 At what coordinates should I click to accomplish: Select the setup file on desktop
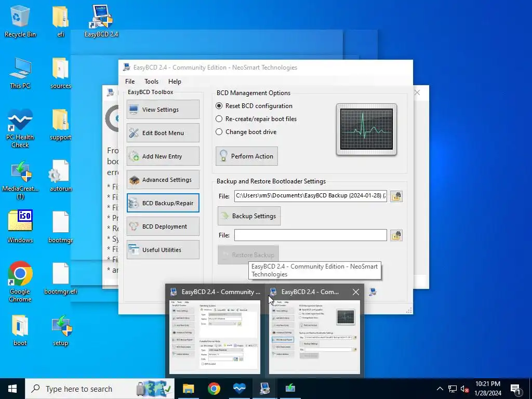[x=60, y=330]
